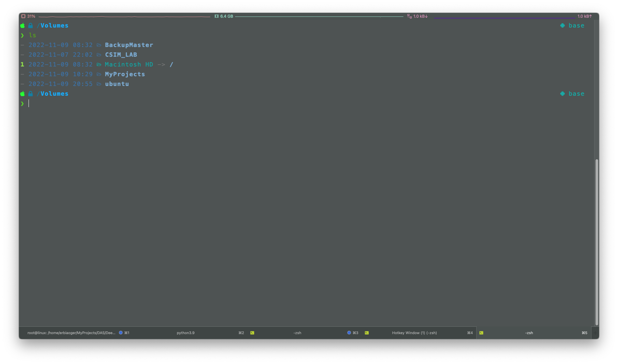Screen dimensions: 618x364
Task: Click the ⌘2 shortcut label on python3.9 tab
Action: [241, 333]
